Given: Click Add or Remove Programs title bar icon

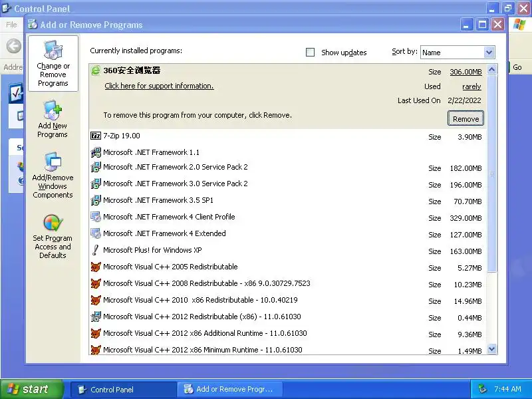Looking at the screenshot, I should [x=33, y=25].
